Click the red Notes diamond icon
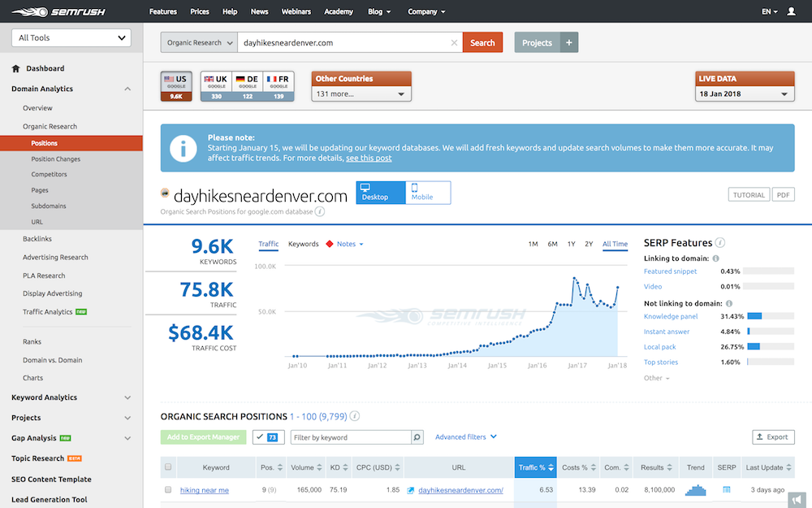 (330, 244)
